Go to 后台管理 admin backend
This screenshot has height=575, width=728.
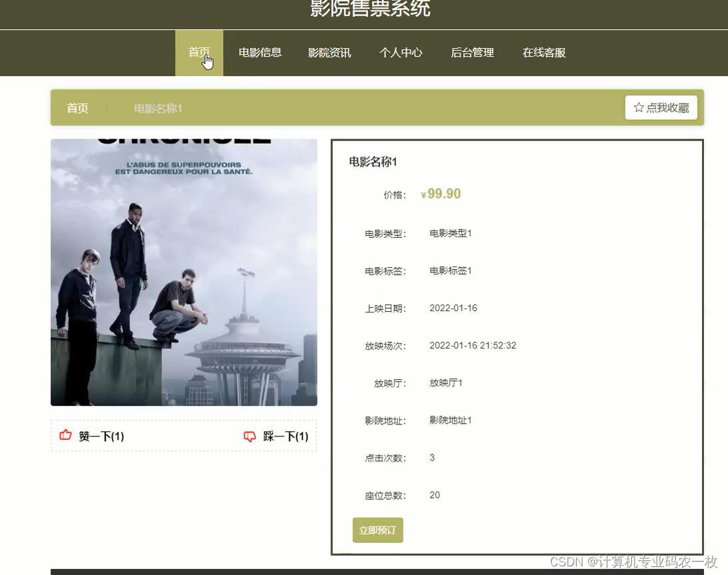tap(472, 53)
